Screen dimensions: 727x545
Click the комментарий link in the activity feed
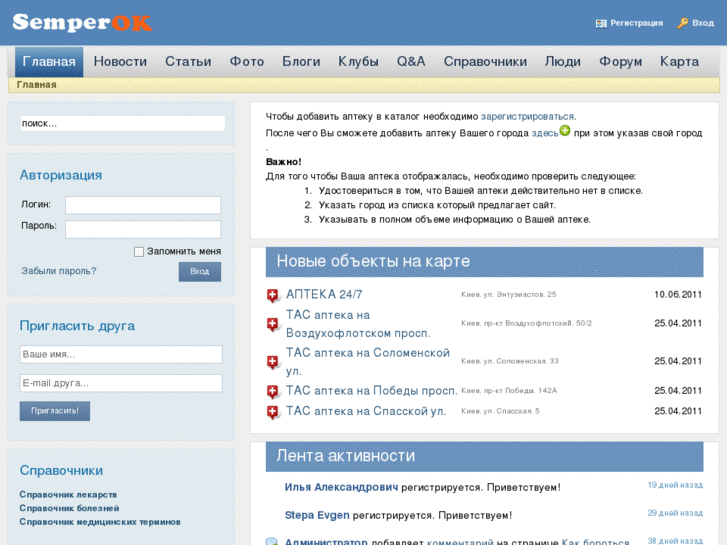460,542
